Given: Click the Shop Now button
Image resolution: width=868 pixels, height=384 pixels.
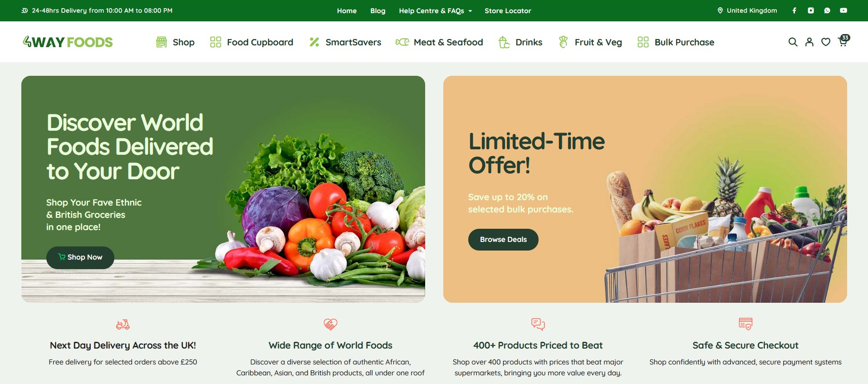Looking at the screenshot, I should (80, 257).
